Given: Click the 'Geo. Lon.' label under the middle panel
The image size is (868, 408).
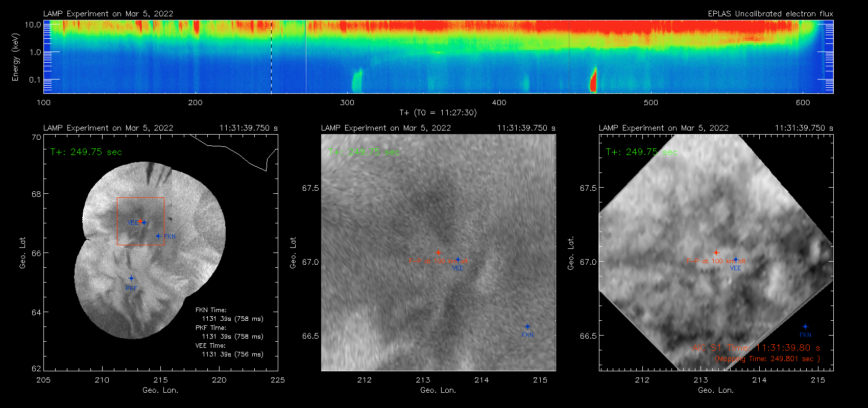Looking at the screenshot, I should [438, 390].
